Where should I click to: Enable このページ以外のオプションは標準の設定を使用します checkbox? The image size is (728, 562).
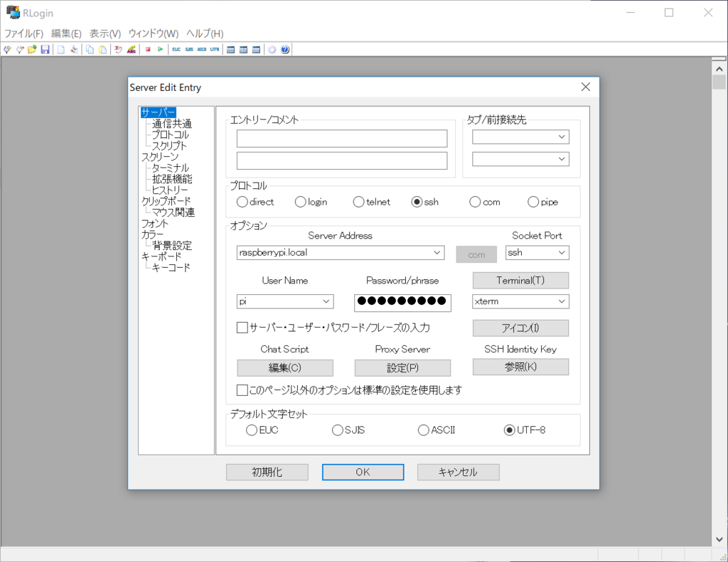242,390
